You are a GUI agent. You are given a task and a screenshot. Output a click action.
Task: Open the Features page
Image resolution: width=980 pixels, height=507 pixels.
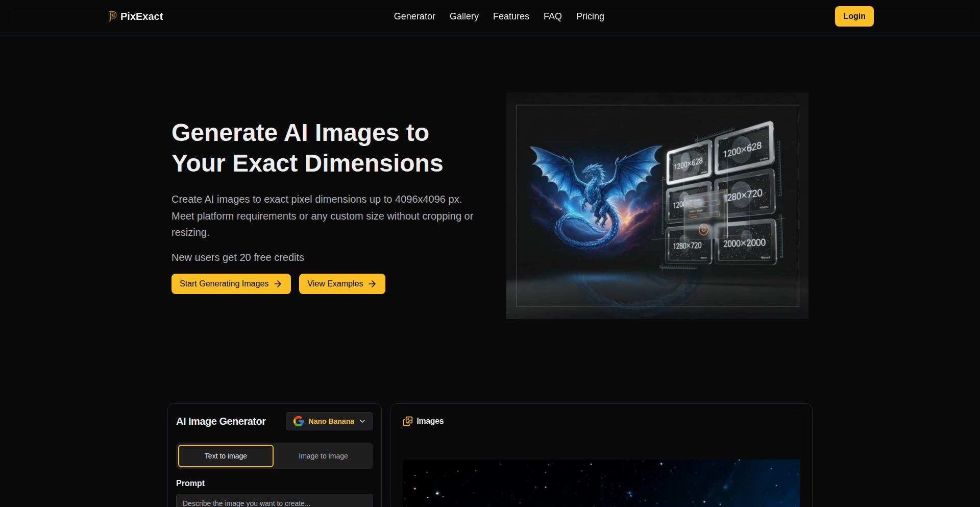[x=511, y=16]
